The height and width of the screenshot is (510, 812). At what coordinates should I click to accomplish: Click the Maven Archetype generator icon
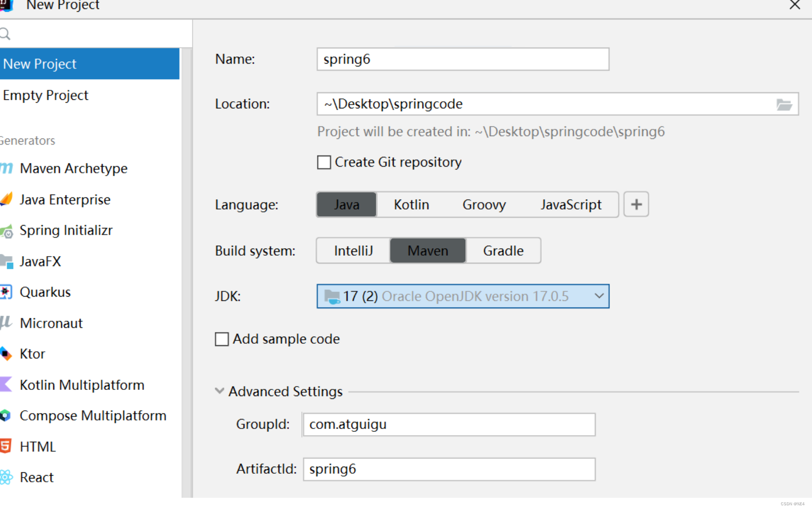6,168
